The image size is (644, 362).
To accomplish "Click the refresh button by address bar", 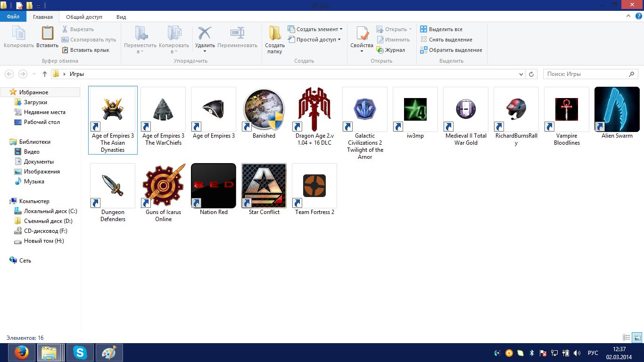I will click(x=531, y=74).
